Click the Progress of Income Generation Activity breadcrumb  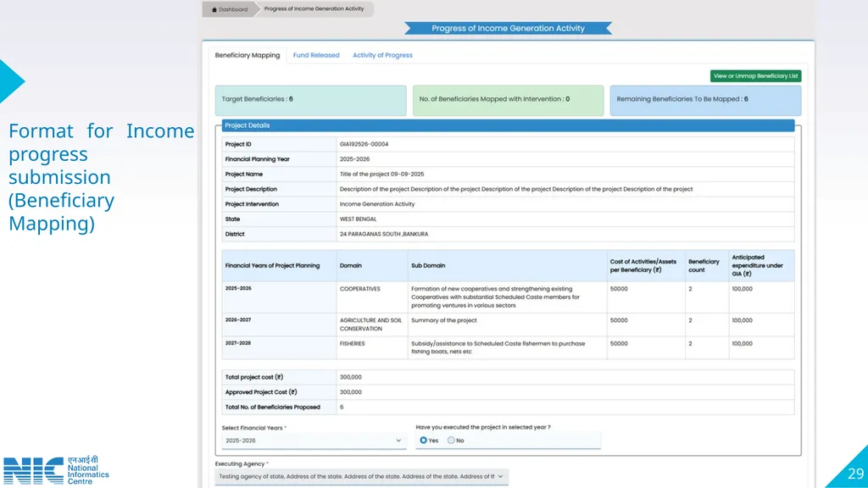(x=314, y=8)
